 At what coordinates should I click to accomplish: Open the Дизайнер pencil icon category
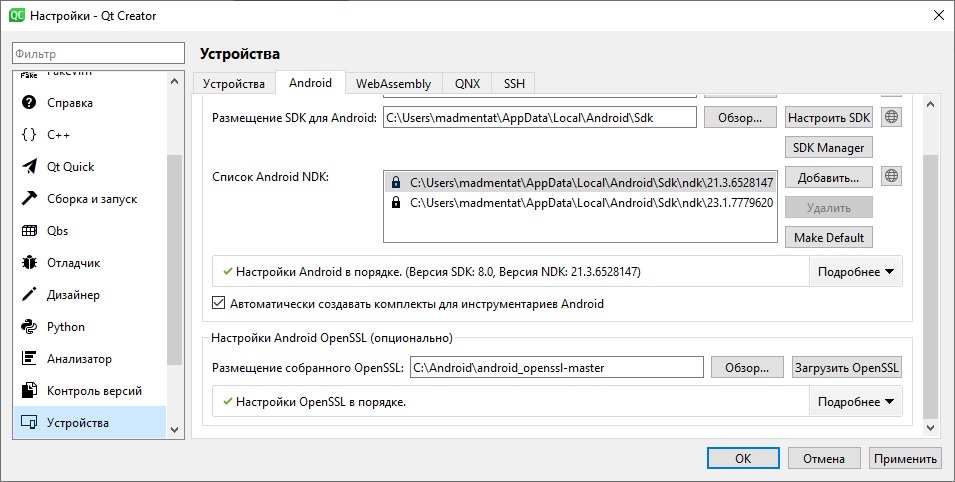[29, 295]
